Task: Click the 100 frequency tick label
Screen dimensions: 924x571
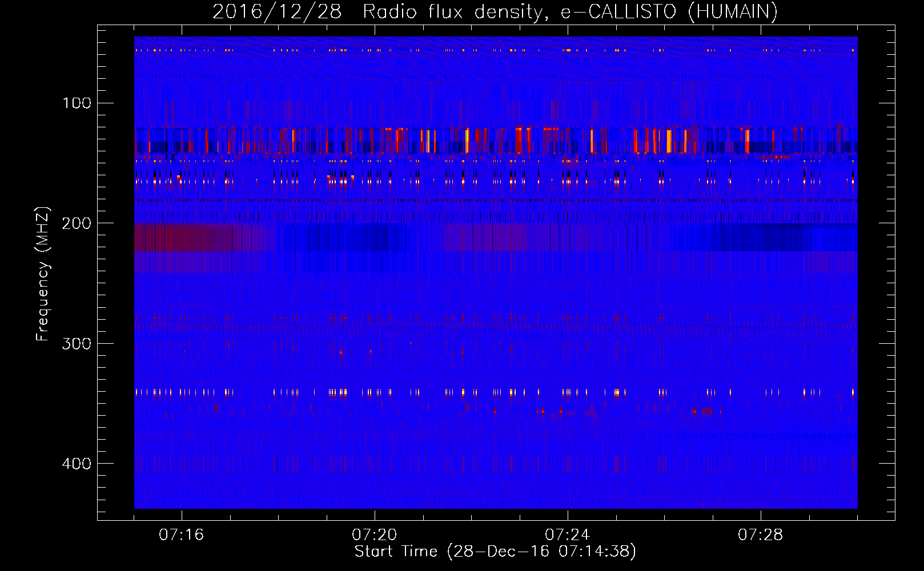Action: pos(77,103)
